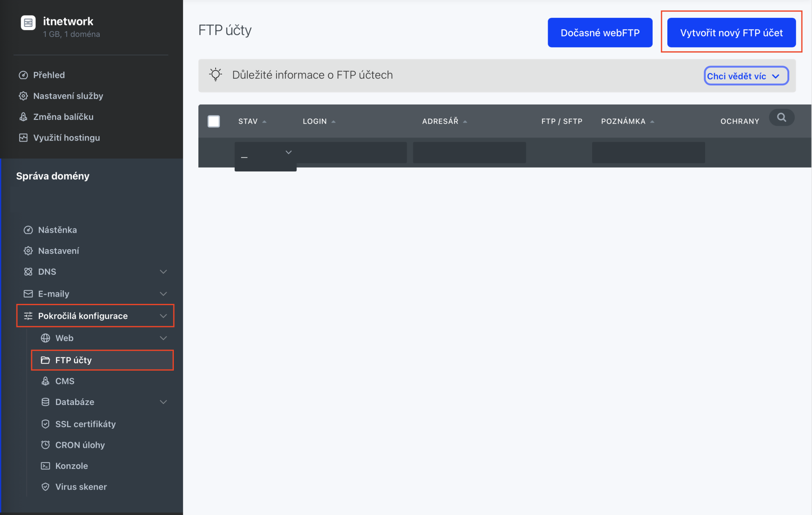Screen dimensions: 812x515
Task: Open the Virus skener item
Action: [x=81, y=487]
